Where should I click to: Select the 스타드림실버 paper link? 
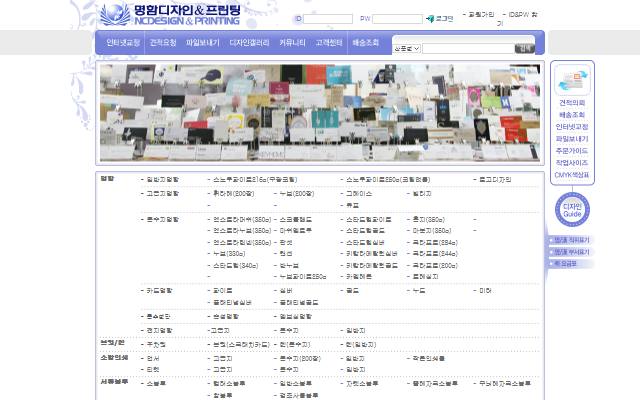365,242
